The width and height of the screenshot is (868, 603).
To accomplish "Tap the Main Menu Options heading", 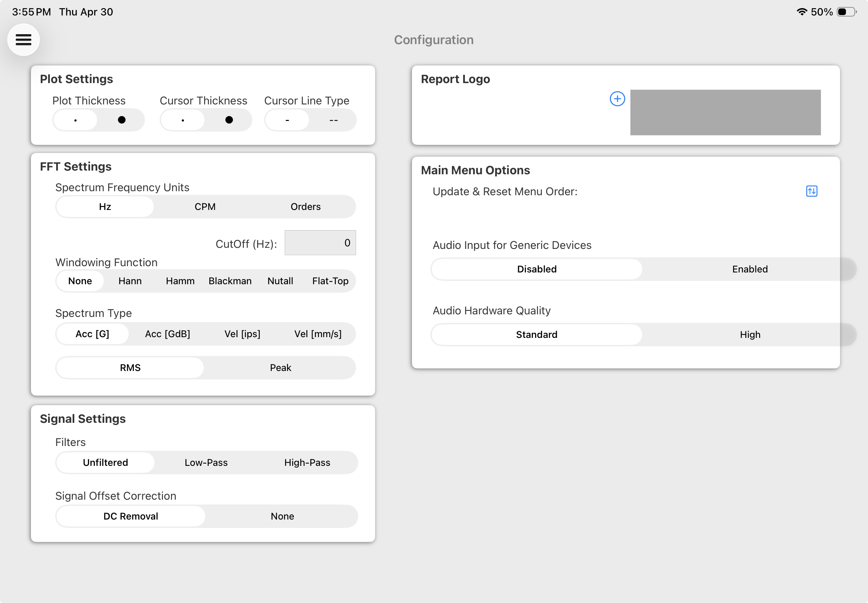I will [x=476, y=170].
